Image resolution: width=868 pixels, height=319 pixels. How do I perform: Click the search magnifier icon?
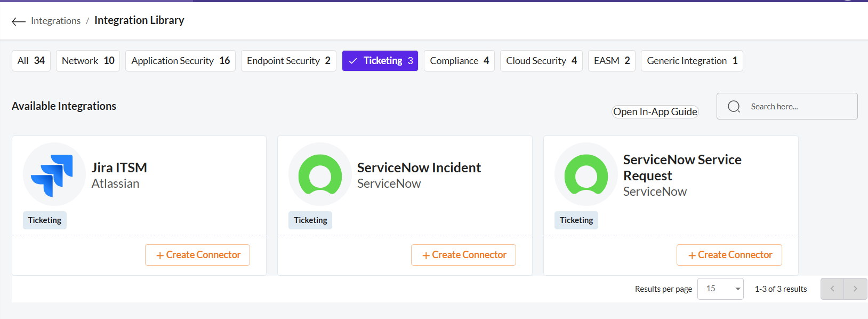tap(734, 107)
